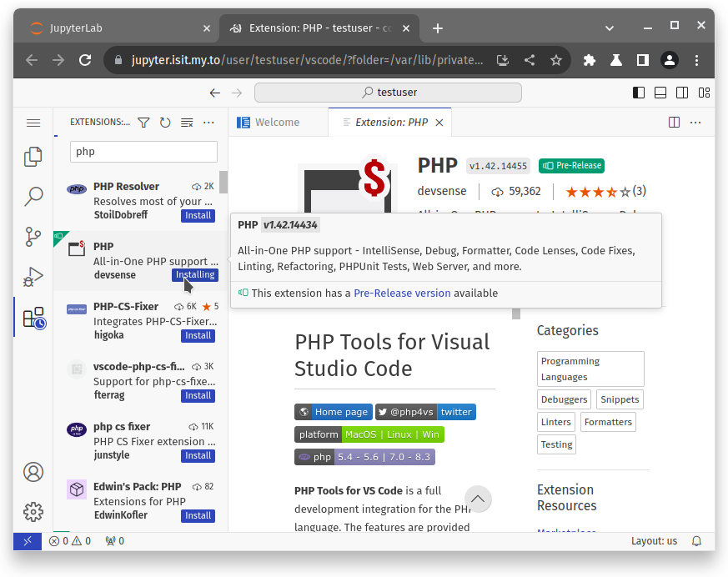Click the Pre-Release version link
Image resolution: width=728 pixels, height=577 pixels.
pyautogui.click(x=402, y=294)
